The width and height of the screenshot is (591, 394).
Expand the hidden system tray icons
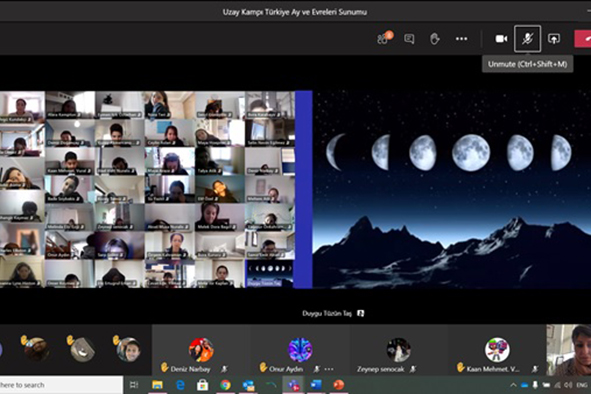pos(513,385)
